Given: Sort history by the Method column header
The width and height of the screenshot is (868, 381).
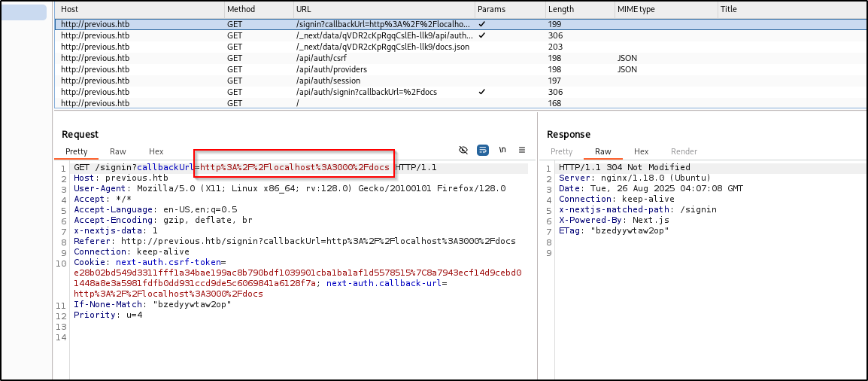Looking at the screenshot, I should pos(241,9).
